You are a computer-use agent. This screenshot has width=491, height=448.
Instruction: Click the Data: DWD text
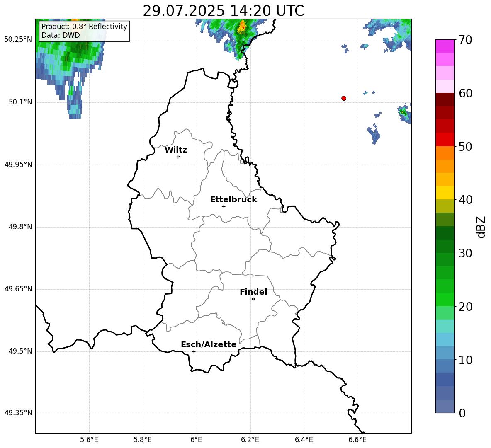coord(61,35)
